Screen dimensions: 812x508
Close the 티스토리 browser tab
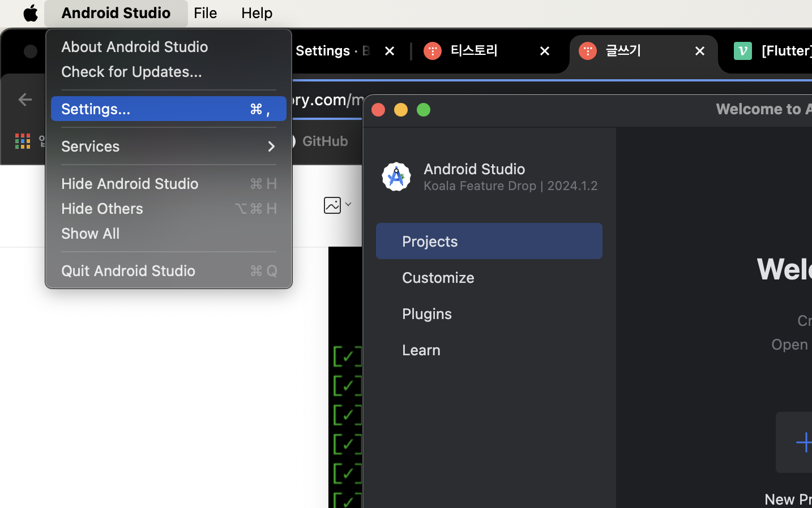(x=545, y=51)
